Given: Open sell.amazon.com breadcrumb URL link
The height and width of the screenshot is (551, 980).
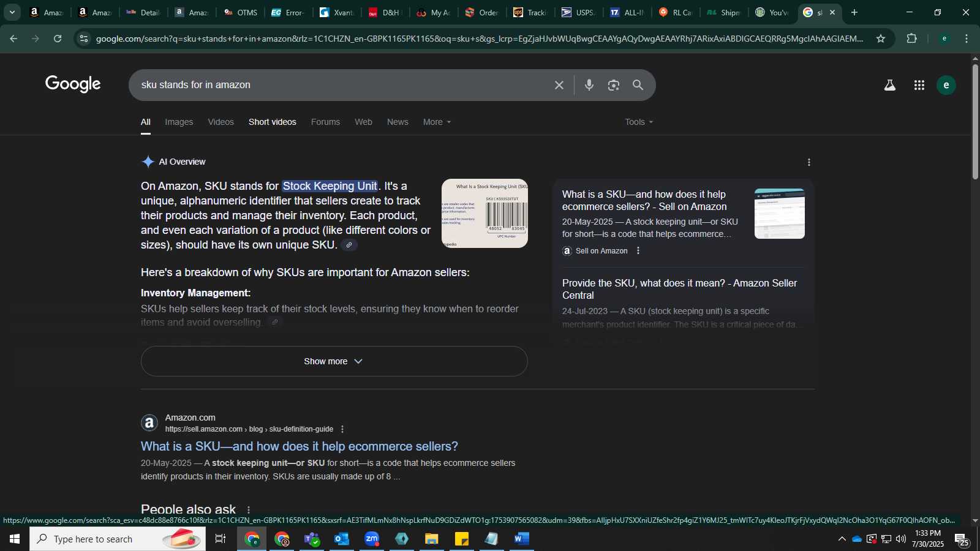Looking at the screenshot, I should pos(249,429).
